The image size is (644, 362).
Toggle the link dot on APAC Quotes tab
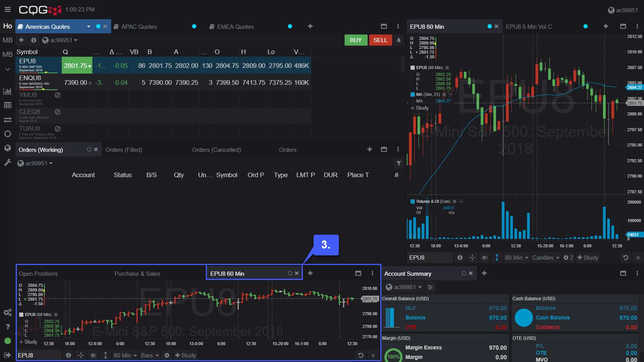[x=194, y=26]
